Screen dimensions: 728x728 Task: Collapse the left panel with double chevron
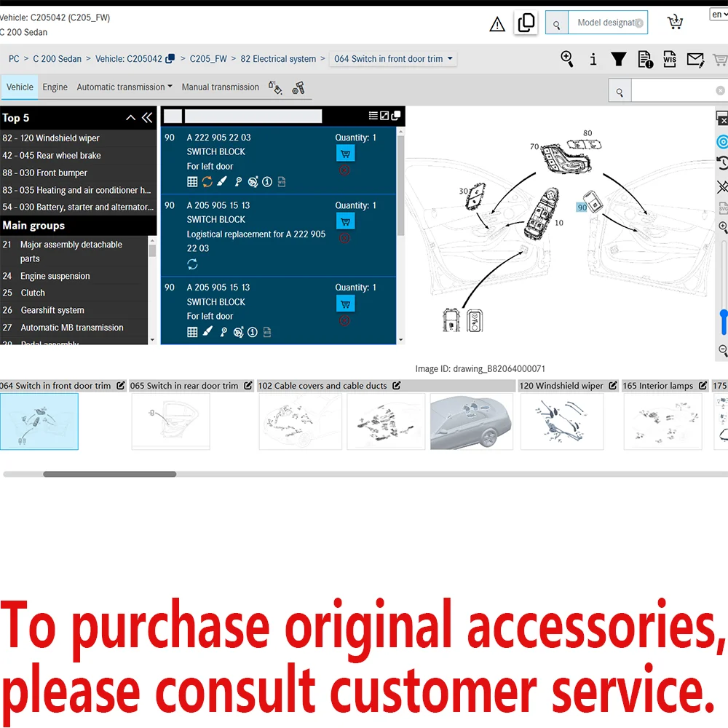(147, 117)
